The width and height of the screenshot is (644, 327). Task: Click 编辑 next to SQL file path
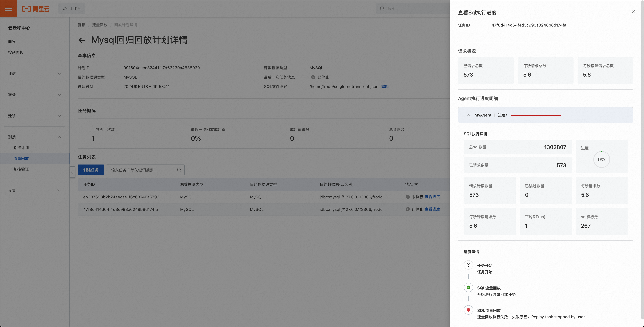[x=385, y=87]
